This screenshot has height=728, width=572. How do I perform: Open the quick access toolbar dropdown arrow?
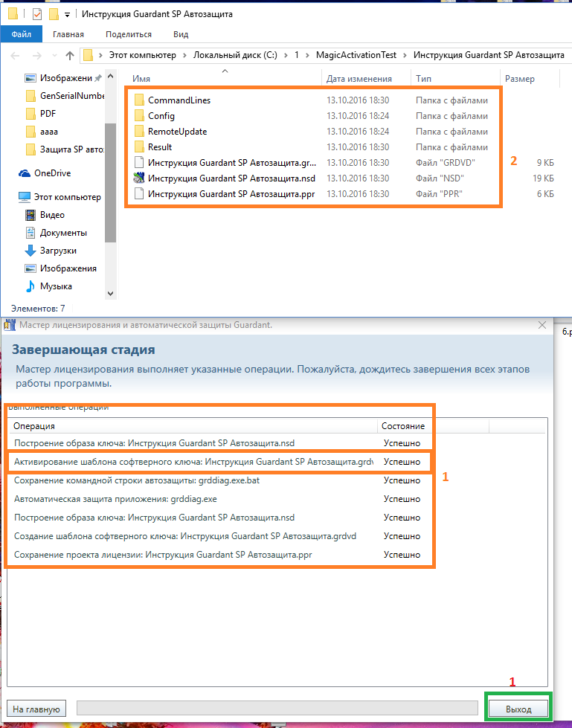tap(68, 15)
